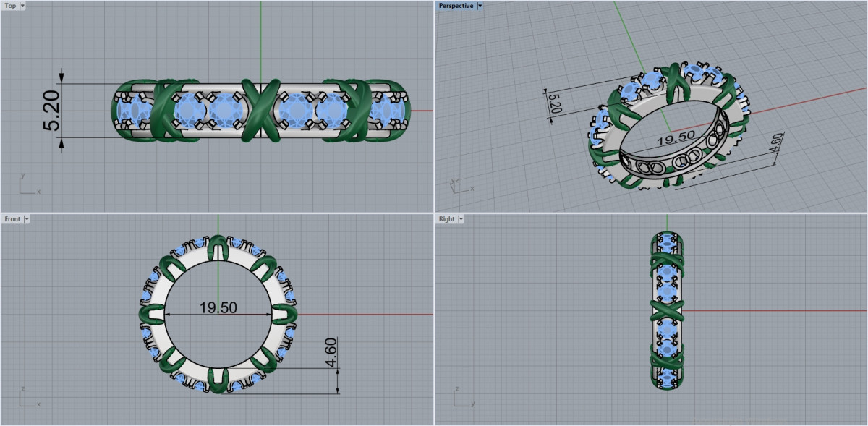Click the XZ axis icon in Front viewport
The image size is (868, 426).
(29, 398)
